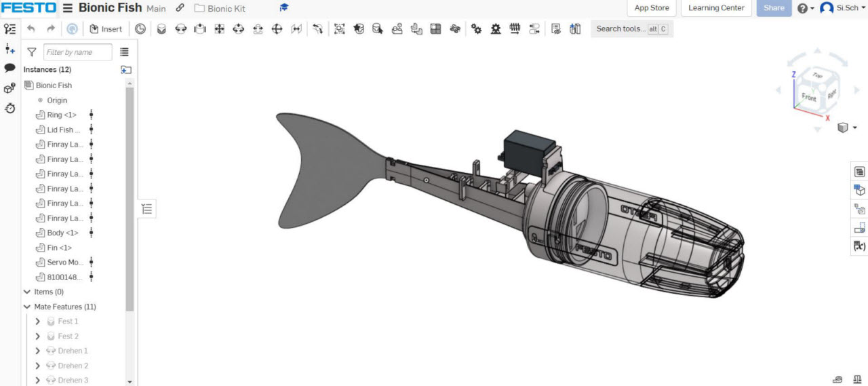The width and height of the screenshot is (868, 386).
Task: Click the Group tool icon
Action: tap(339, 29)
